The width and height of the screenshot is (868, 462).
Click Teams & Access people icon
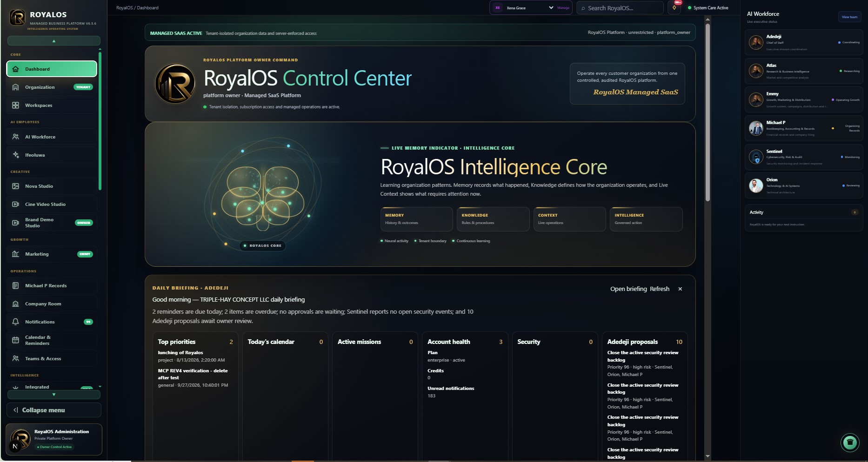click(15, 358)
